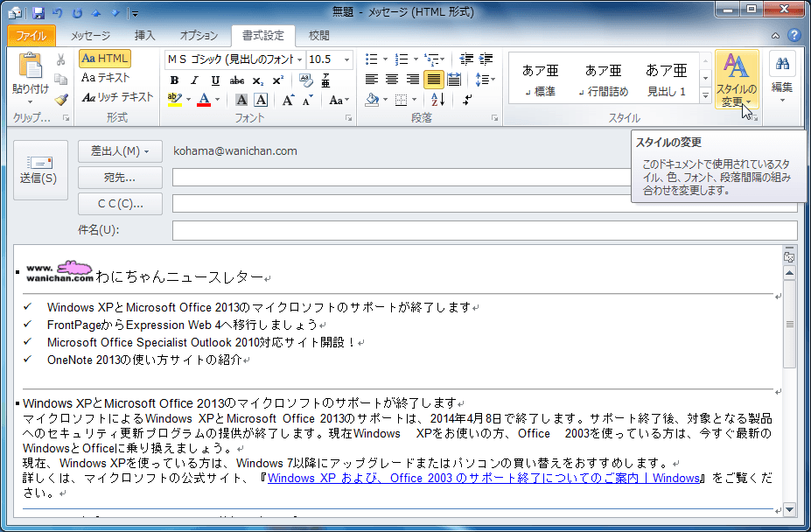Click the C C(C)... button
This screenshot has height=532, width=811.
point(120,204)
